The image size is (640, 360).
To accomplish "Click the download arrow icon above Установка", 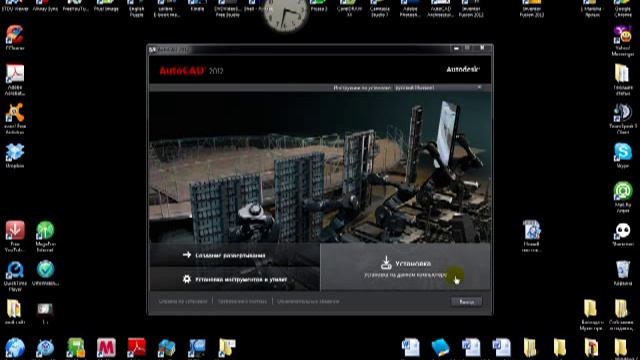I will pos(386,262).
